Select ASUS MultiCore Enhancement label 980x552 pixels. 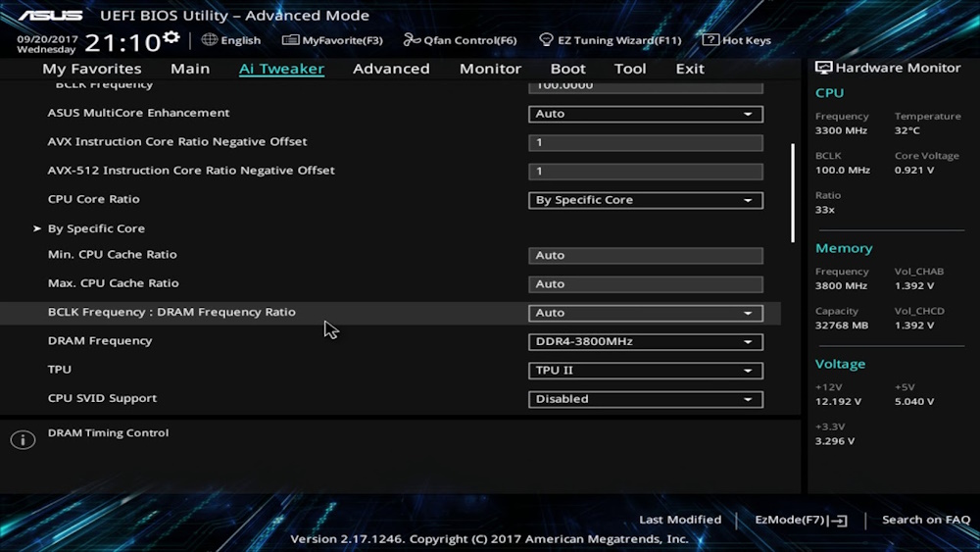tap(139, 113)
